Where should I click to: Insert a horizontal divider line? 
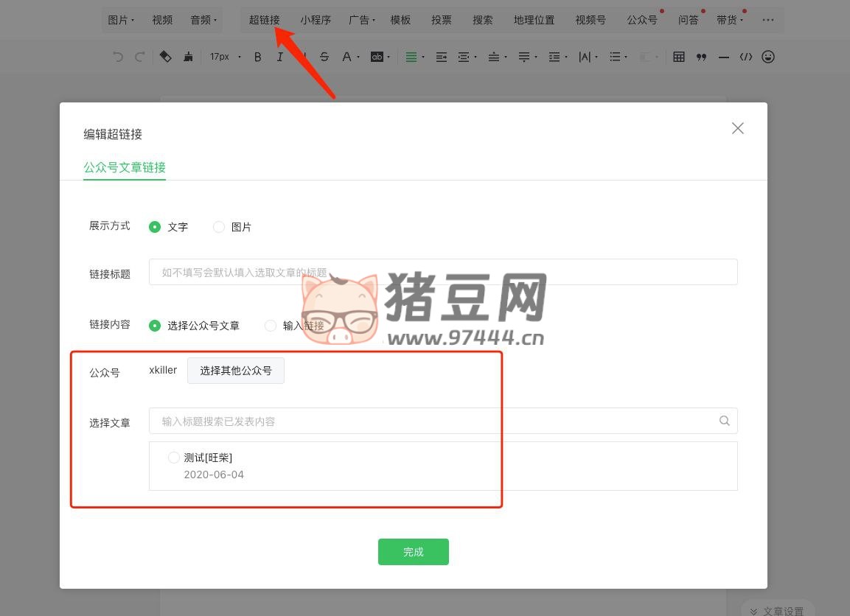pyautogui.click(x=723, y=57)
